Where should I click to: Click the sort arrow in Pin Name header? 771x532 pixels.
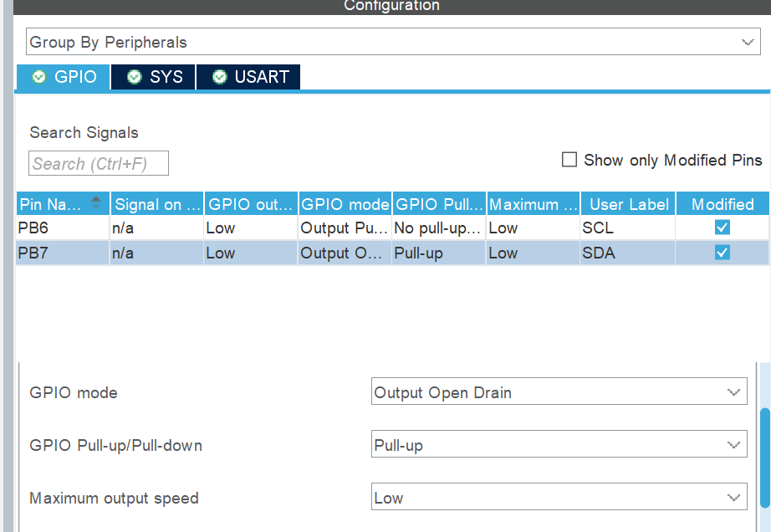tap(96, 203)
